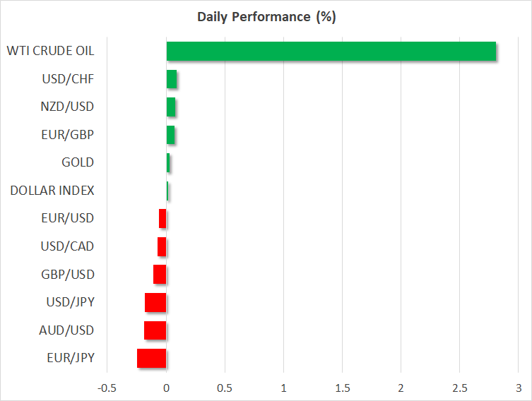
Task: Click the 3 tick label on the axis
Action: 518,388
